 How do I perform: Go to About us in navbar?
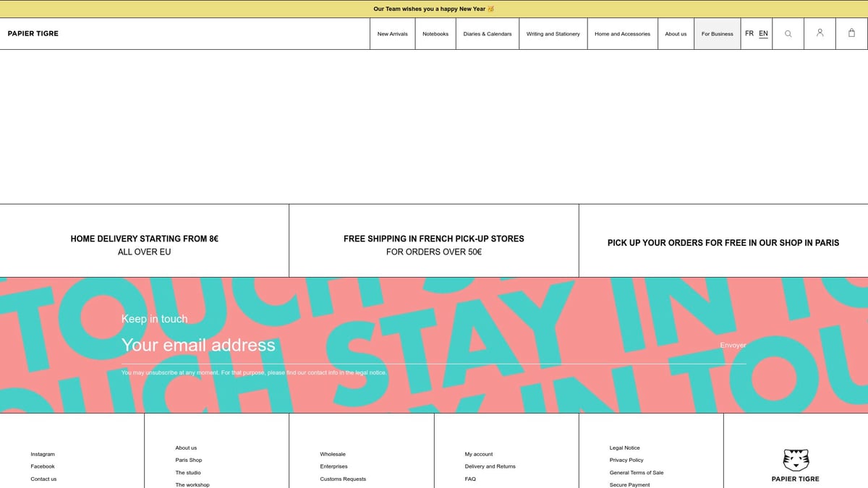click(x=676, y=34)
